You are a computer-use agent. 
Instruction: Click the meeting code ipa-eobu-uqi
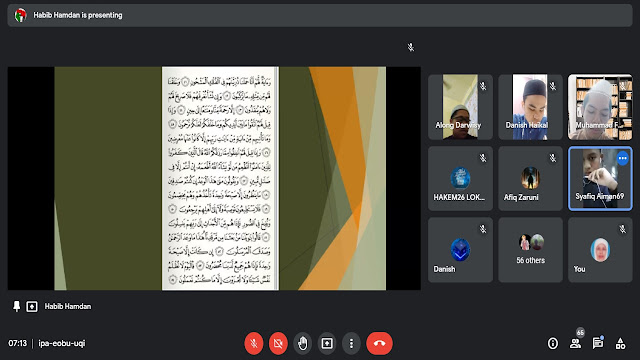(62, 343)
